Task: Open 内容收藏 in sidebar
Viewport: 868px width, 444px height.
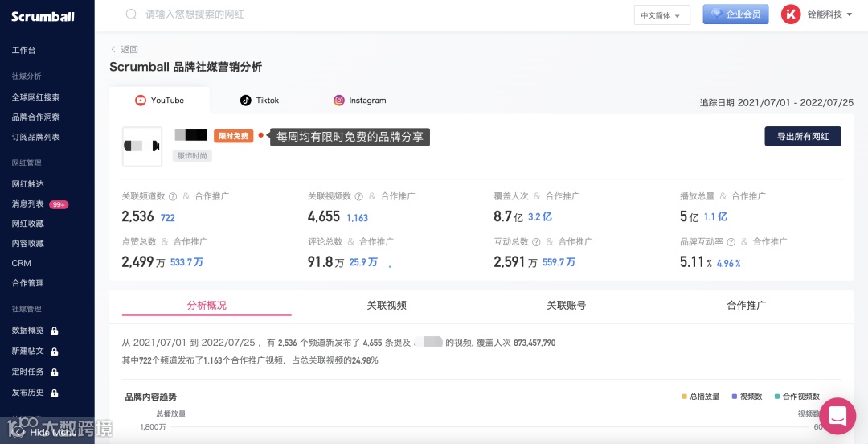Action: 27,244
